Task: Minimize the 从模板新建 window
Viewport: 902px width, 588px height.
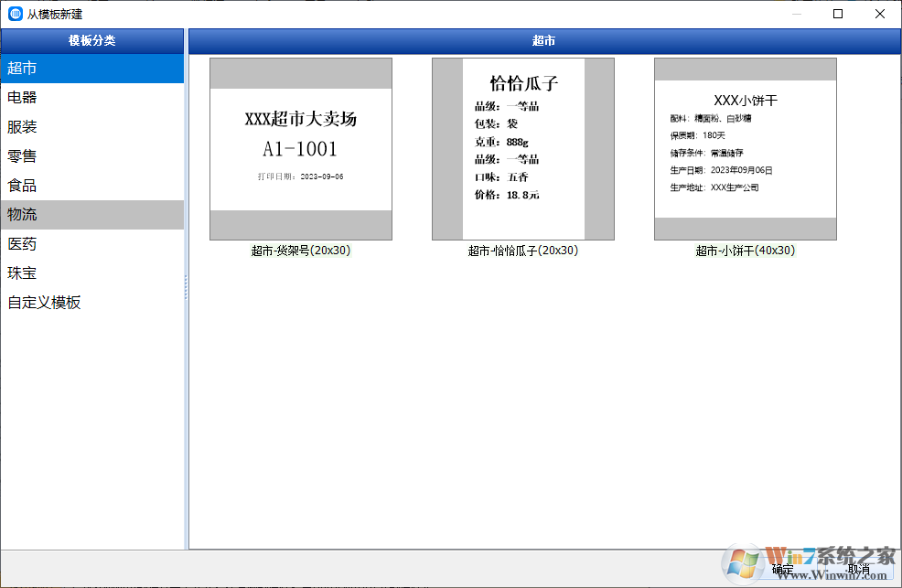Action: point(797,14)
